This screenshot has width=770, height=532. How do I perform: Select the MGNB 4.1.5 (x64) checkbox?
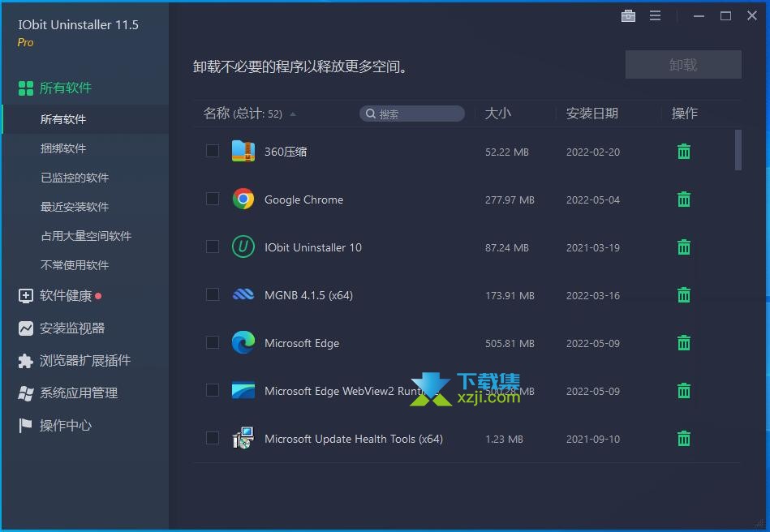213,294
